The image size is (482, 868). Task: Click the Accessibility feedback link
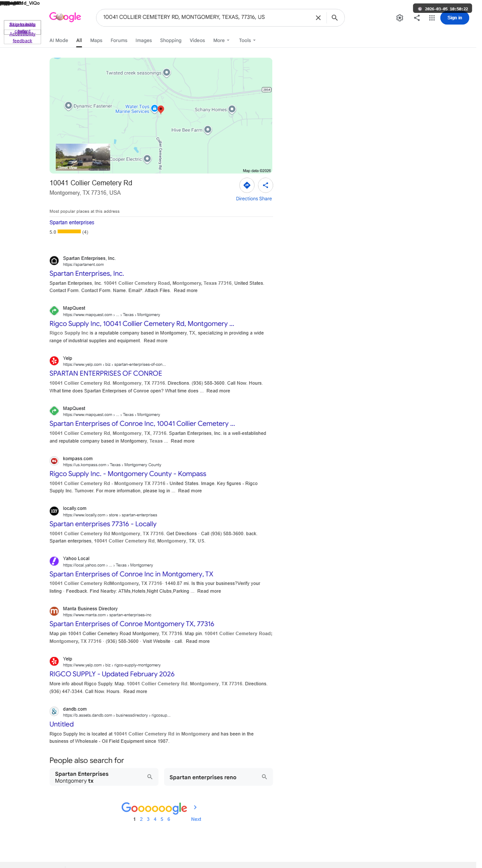click(22, 37)
